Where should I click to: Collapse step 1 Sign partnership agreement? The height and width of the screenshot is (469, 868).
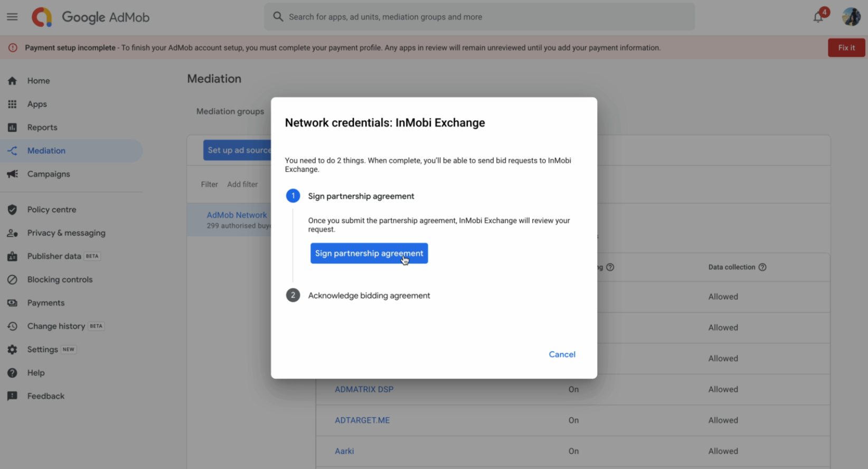[361, 196]
